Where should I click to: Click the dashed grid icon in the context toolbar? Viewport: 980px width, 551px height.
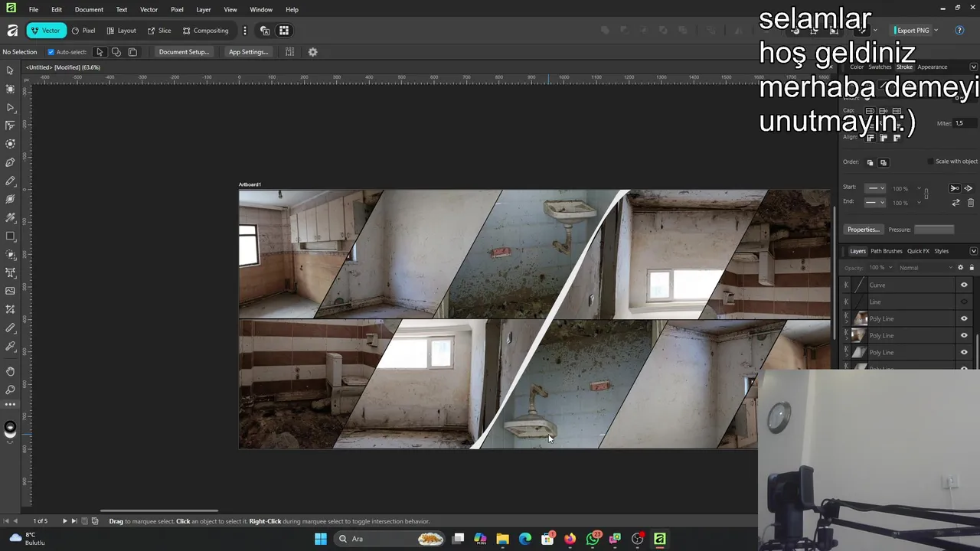(289, 52)
